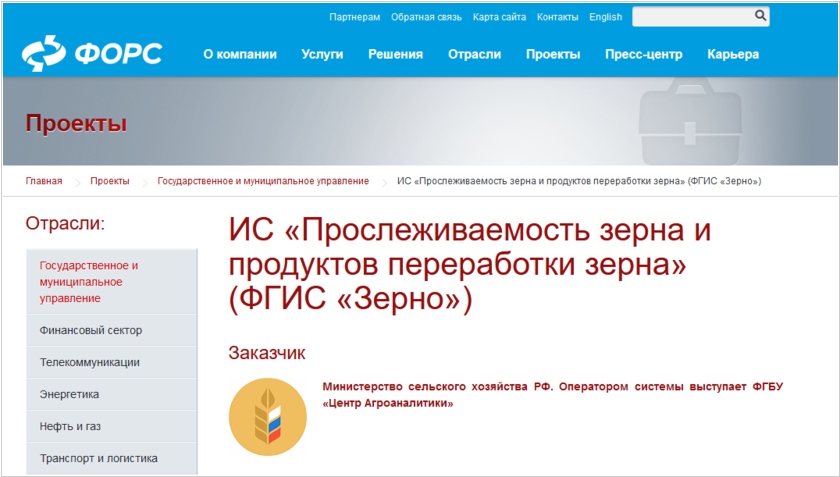
Task: Click the FORS company logo
Action: (92, 53)
